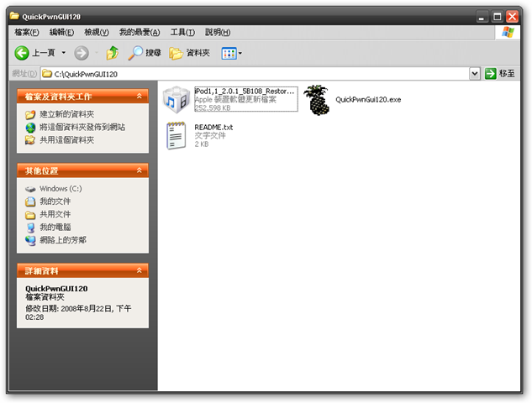
Task: Click the shared documents folder icon
Action: click(30, 215)
